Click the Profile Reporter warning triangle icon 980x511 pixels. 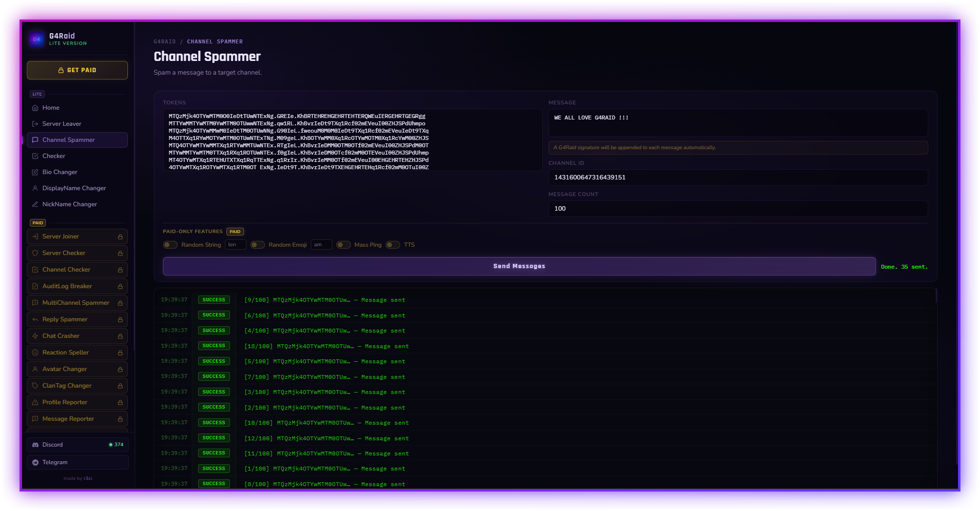click(x=35, y=402)
